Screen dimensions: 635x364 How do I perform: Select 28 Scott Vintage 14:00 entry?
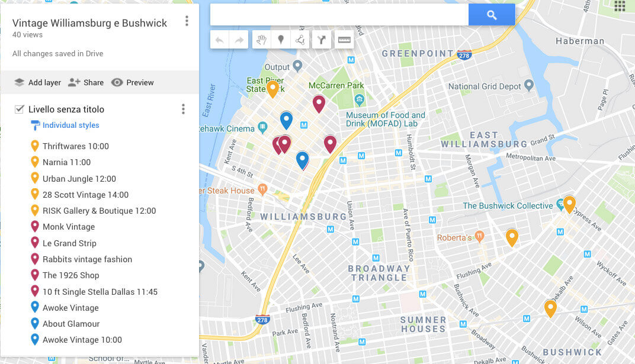(x=85, y=195)
